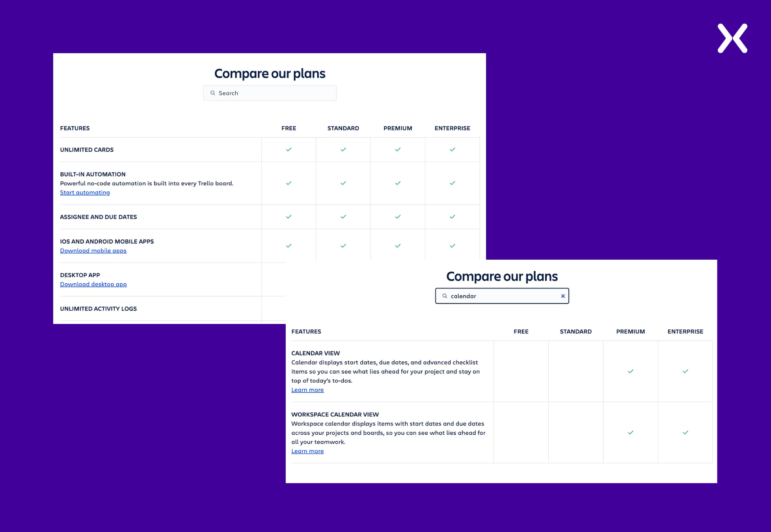Click the PREMIUM checkmark for Assignee and Due Dates
The height and width of the screenshot is (532, 771).
pos(399,217)
